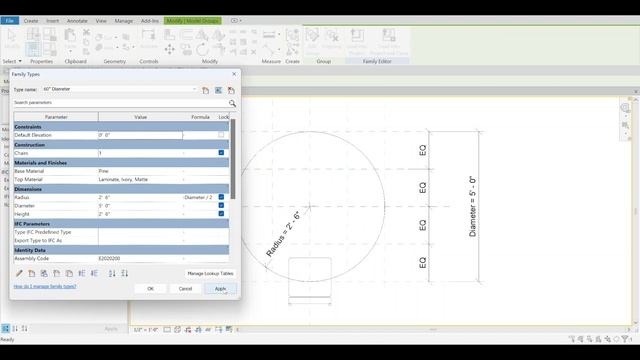Expand the Select dropdown in ribbon
This screenshot has width=640, height=360.
coord(12,61)
